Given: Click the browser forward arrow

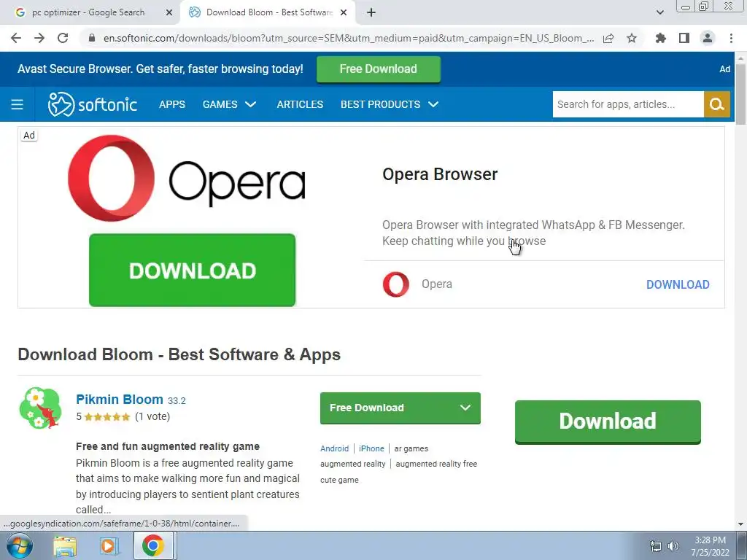Looking at the screenshot, I should (x=39, y=38).
